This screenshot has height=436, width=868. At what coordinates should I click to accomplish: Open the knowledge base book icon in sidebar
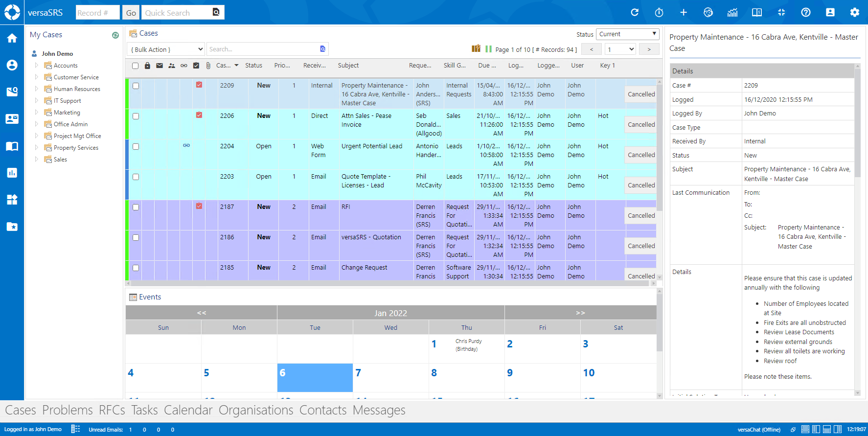point(12,146)
